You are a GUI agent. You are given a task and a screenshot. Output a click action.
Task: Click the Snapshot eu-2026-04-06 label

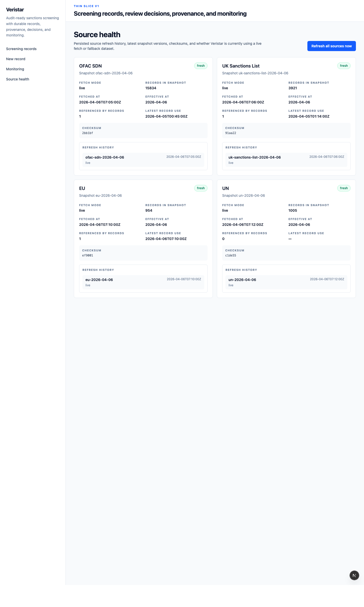click(100, 196)
